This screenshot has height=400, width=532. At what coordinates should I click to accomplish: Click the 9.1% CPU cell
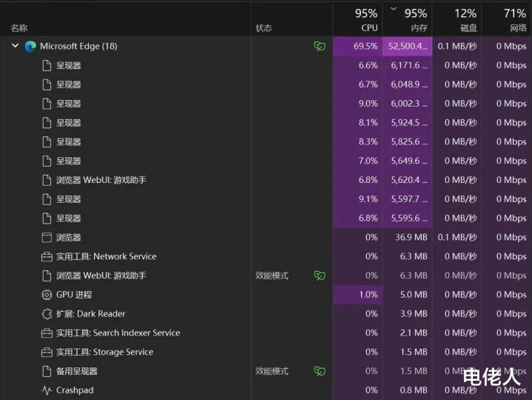pyautogui.click(x=357, y=199)
